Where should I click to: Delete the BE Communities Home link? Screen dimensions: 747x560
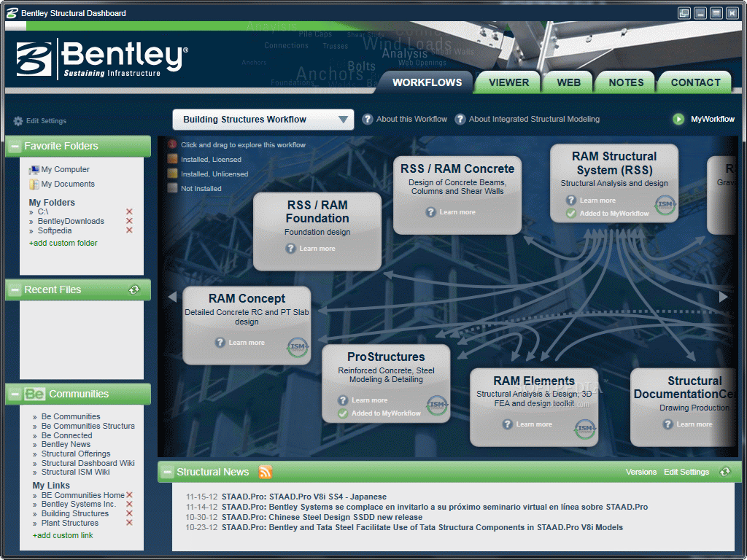[129, 495]
